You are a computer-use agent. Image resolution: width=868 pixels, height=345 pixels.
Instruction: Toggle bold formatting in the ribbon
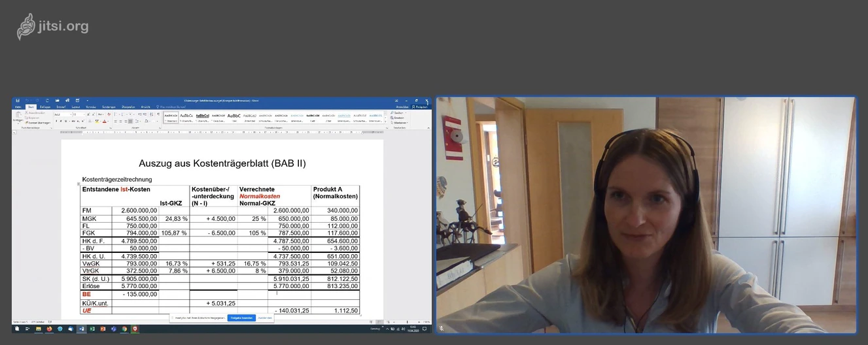click(57, 121)
